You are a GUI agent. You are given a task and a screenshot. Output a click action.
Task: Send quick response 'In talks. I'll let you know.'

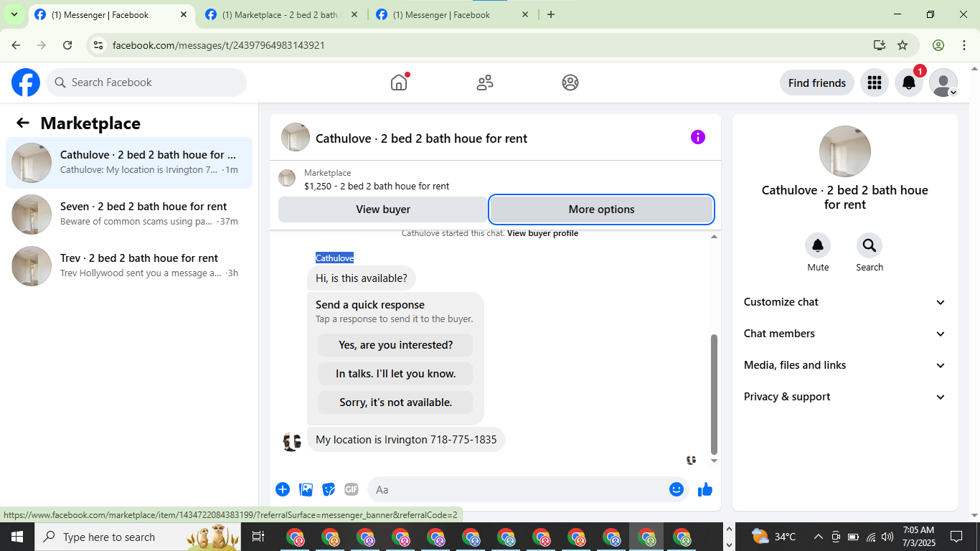click(x=396, y=374)
